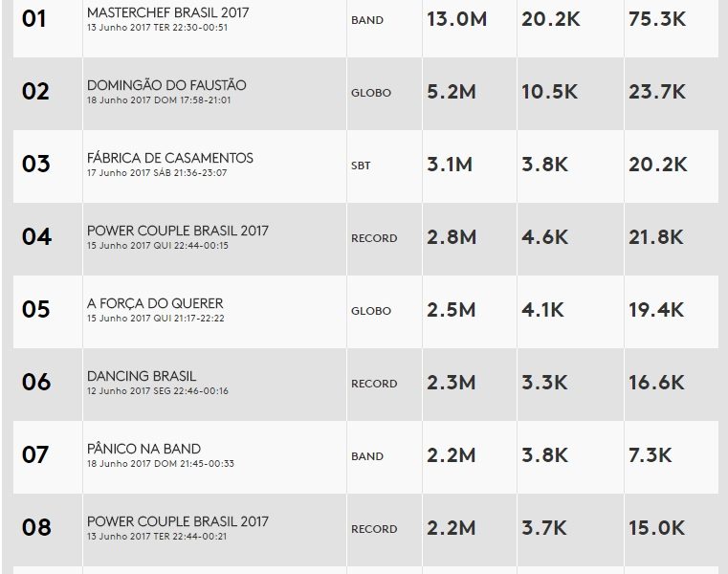Viewport: 728px width, 574px height.
Task: Select the FÁBRICA DE CASAMENTOS program title
Action: pyautogui.click(x=169, y=158)
